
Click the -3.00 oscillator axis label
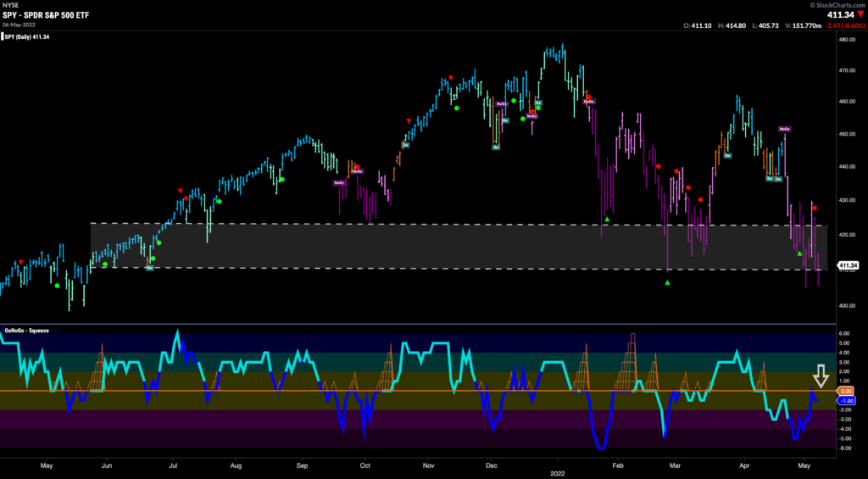[x=845, y=419]
